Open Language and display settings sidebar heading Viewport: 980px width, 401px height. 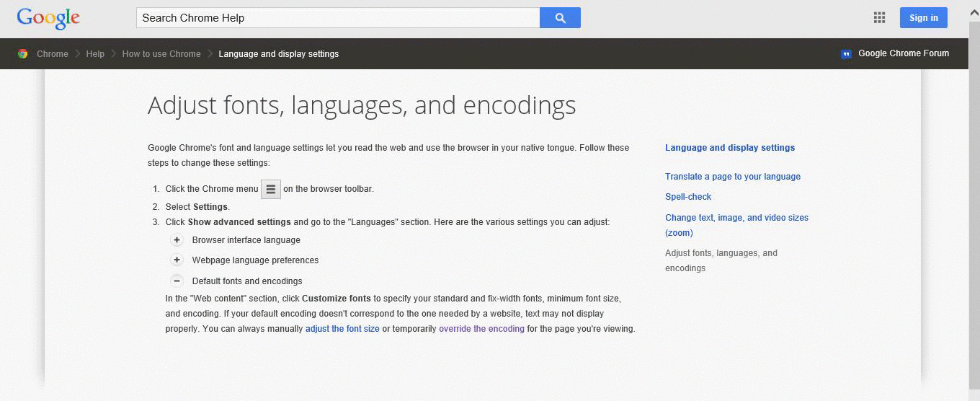point(730,148)
